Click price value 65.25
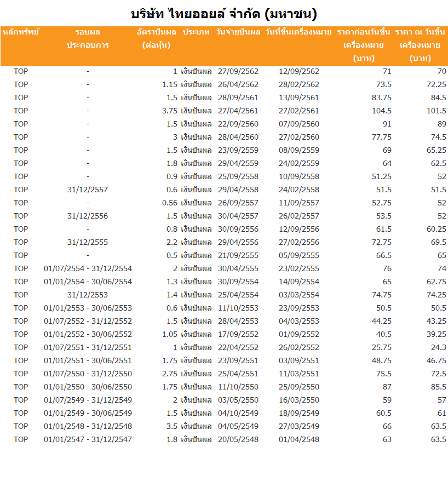The image size is (448, 487). 436,150
